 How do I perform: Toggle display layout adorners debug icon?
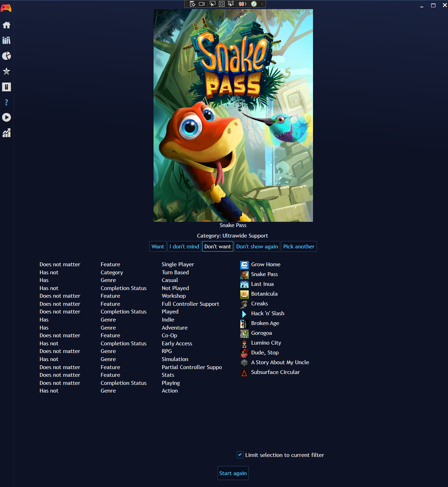point(221,4)
